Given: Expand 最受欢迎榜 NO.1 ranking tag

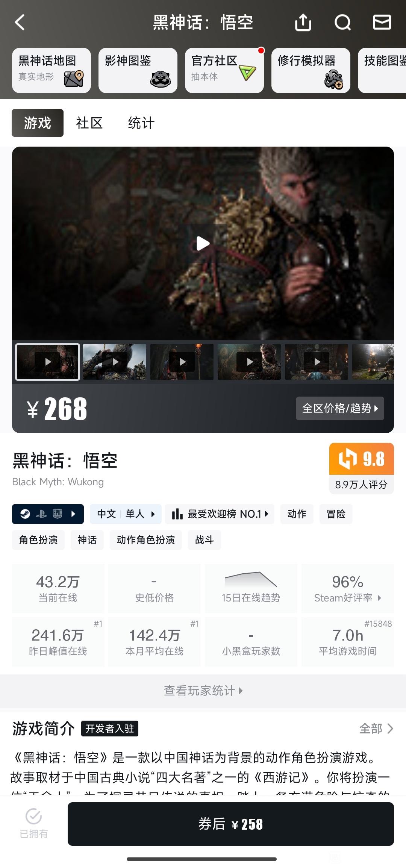Looking at the screenshot, I should pyautogui.click(x=220, y=514).
